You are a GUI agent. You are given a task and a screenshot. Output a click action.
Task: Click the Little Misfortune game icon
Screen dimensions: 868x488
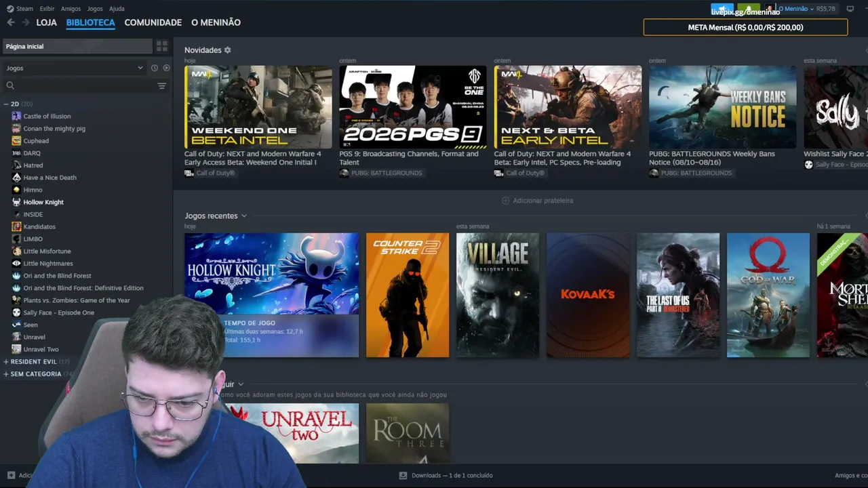click(16, 251)
